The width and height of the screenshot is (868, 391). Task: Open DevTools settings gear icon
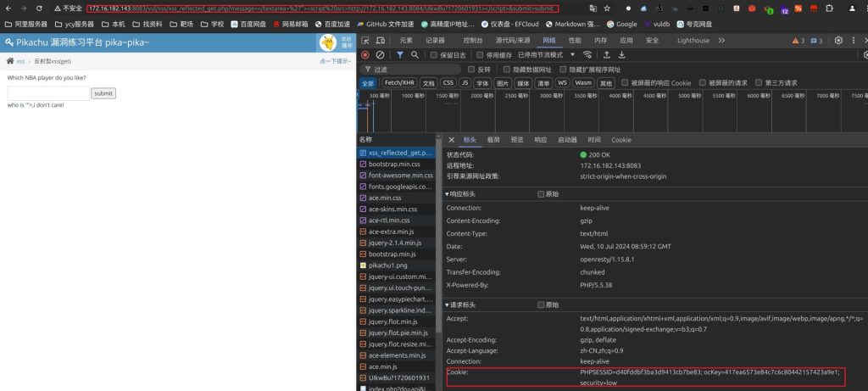coord(838,41)
